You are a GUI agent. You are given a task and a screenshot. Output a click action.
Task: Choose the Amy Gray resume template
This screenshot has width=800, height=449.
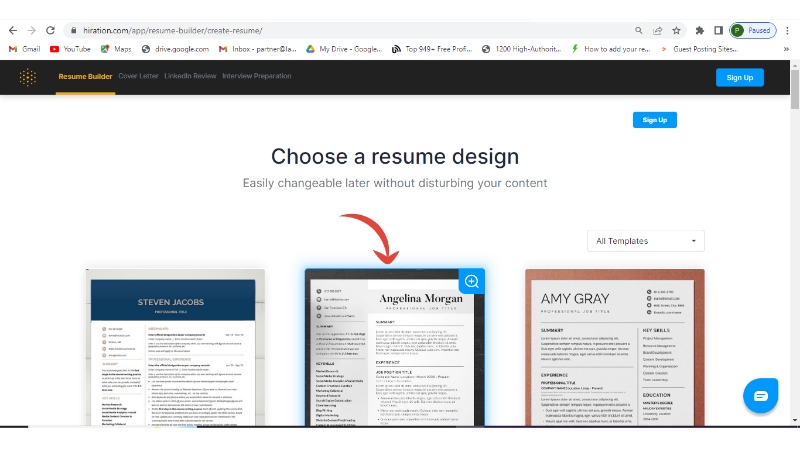[615, 347]
